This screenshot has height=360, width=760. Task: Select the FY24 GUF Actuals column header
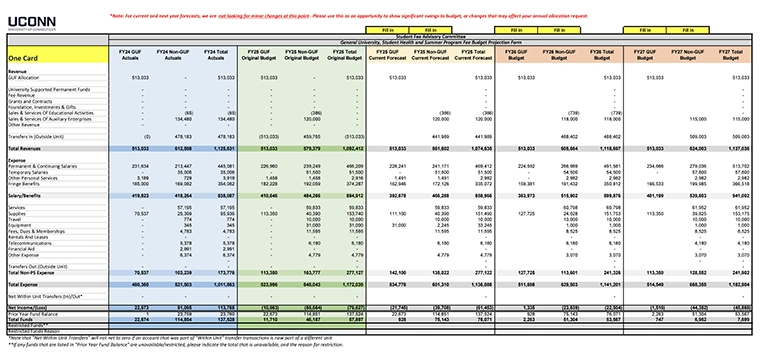130,54
